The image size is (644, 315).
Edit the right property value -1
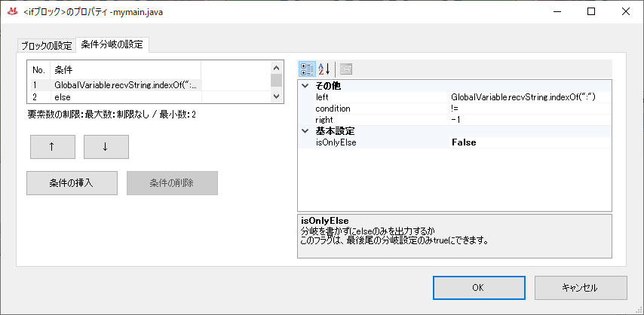[x=529, y=120]
